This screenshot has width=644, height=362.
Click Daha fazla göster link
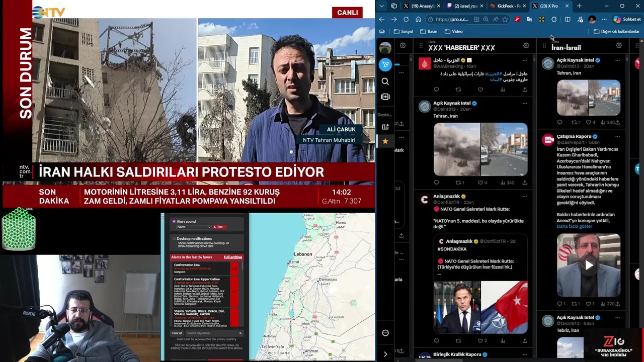click(x=574, y=226)
